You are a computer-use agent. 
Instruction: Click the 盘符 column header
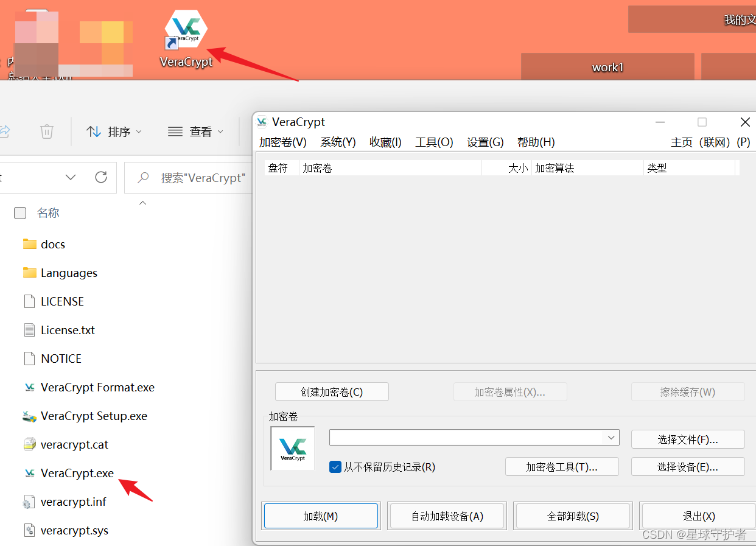click(282, 168)
